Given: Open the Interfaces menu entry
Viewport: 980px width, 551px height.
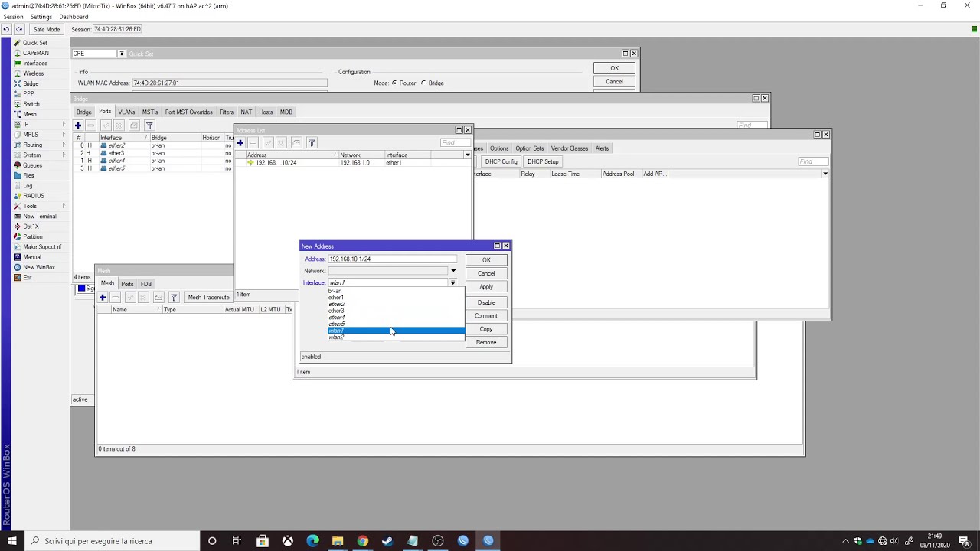Looking at the screenshot, I should (x=34, y=64).
